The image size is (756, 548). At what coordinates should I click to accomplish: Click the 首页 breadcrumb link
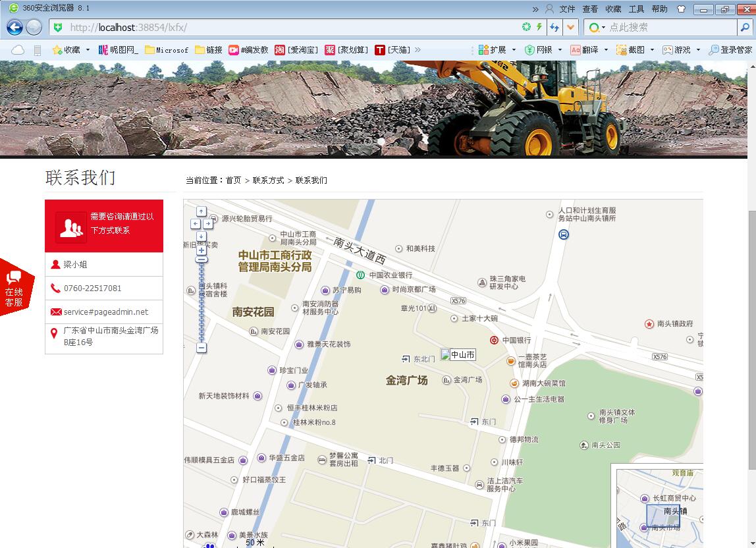click(x=233, y=180)
